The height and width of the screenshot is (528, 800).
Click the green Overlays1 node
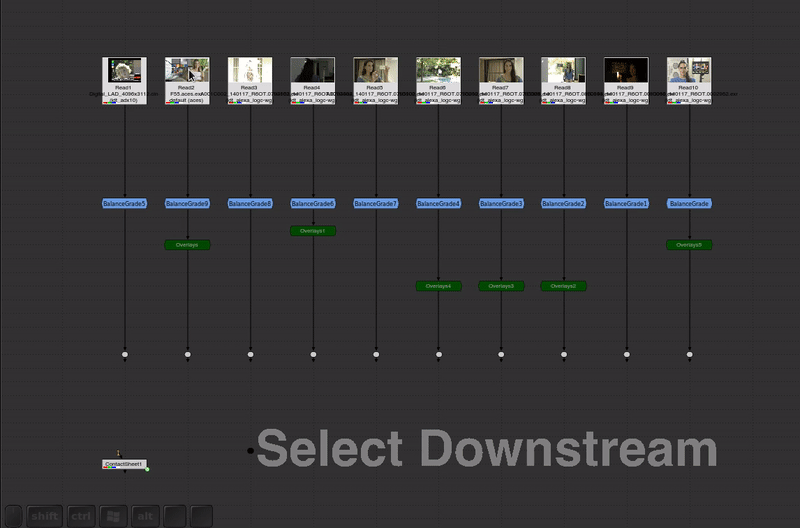click(313, 231)
